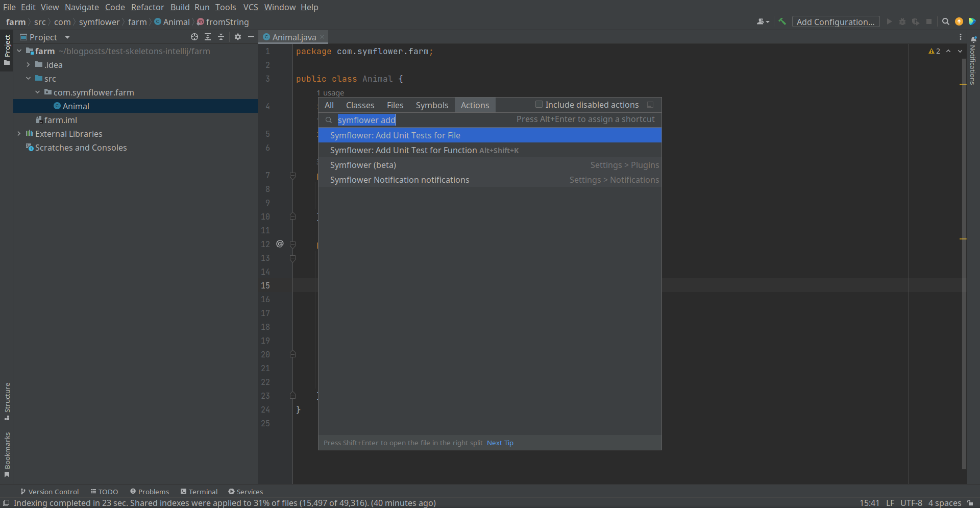Open Code With Me user dropdown

pos(763,21)
